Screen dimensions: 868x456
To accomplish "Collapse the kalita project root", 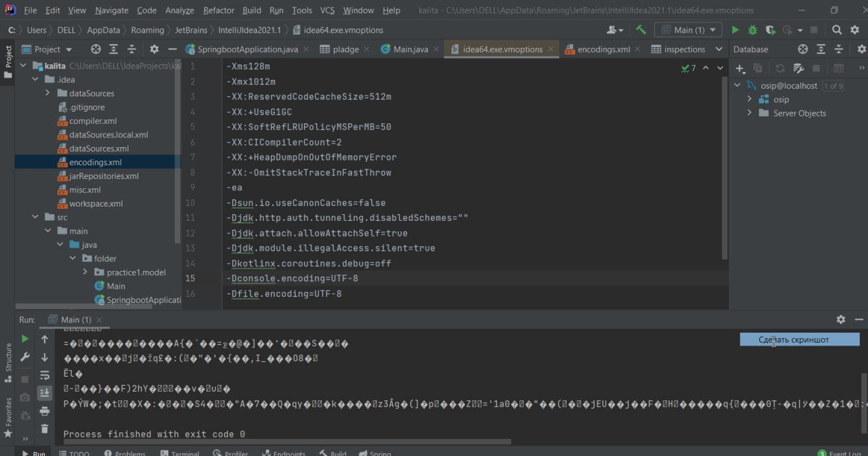I will tap(24, 66).
